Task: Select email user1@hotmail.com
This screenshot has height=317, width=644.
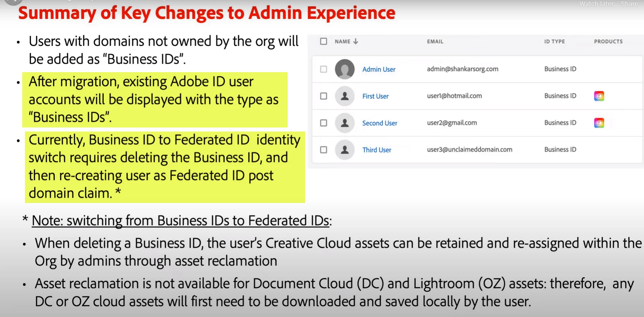Action: [454, 96]
